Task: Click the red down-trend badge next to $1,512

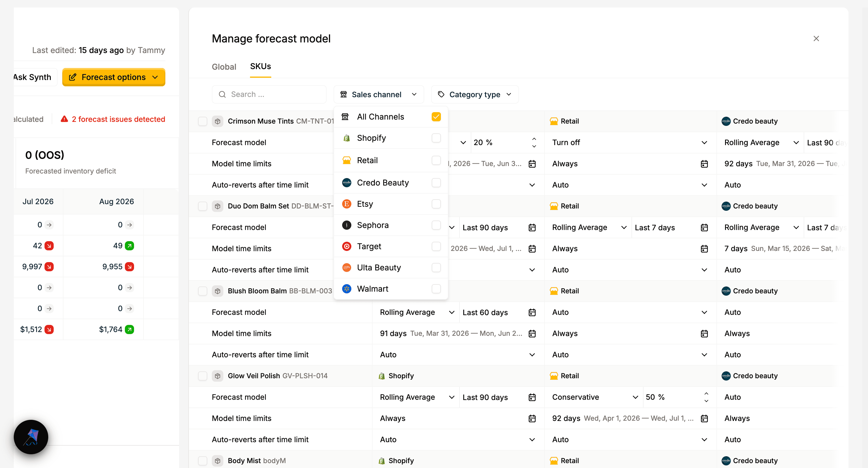Action: [49, 329]
